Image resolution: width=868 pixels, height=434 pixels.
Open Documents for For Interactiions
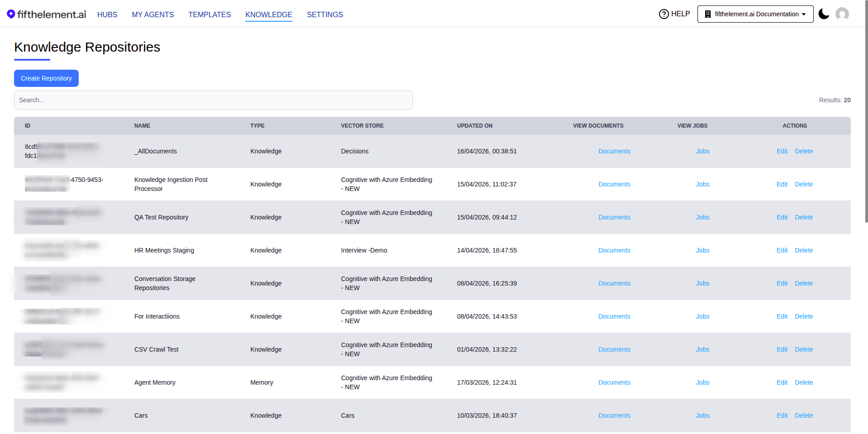tap(614, 316)
